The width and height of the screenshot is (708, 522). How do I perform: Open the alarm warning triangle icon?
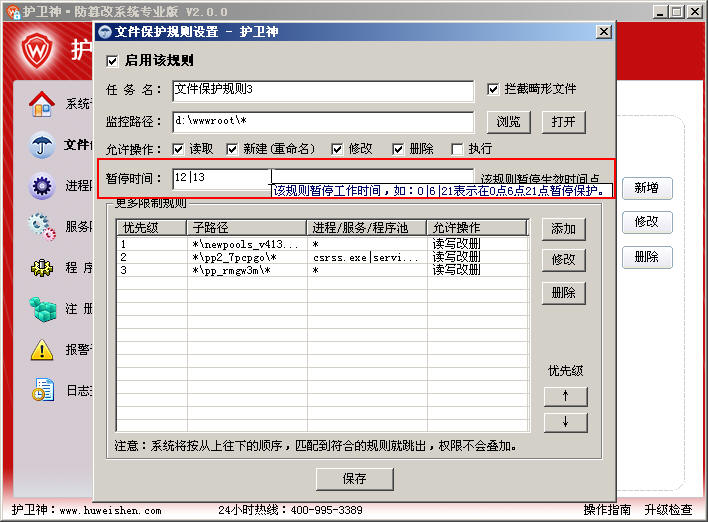point(42,350)
